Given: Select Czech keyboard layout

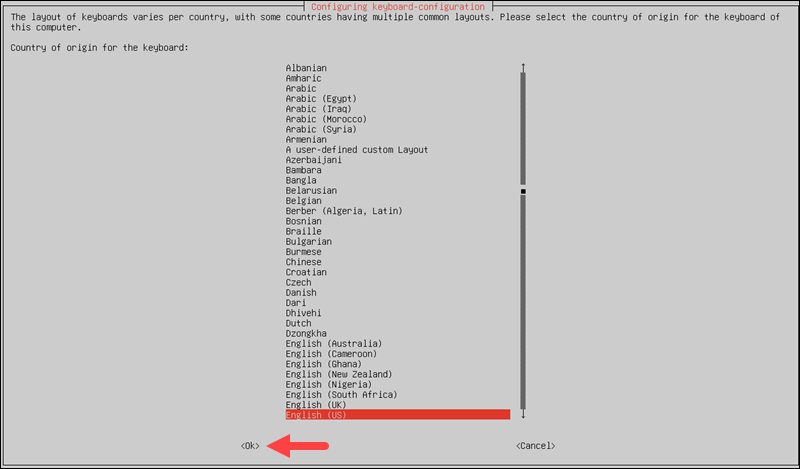Looking at the screenshot, I should (298, 282).
